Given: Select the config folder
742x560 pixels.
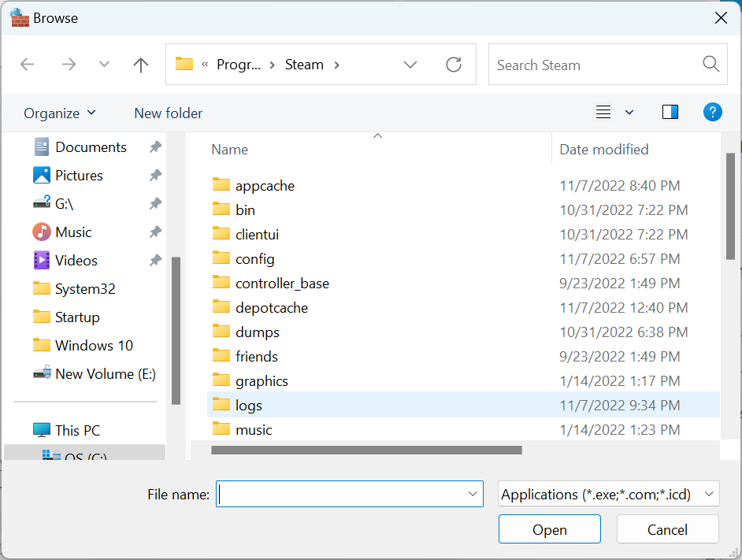Looking at the screenshot, I should point(463,259).
